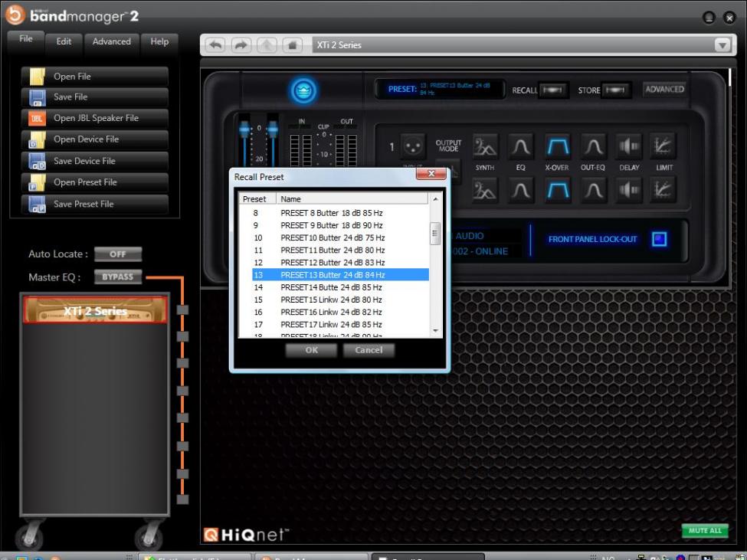Click the preset list scroll-up arrow
Viewport: 747px width, 560px height.
tap(436, 199)
